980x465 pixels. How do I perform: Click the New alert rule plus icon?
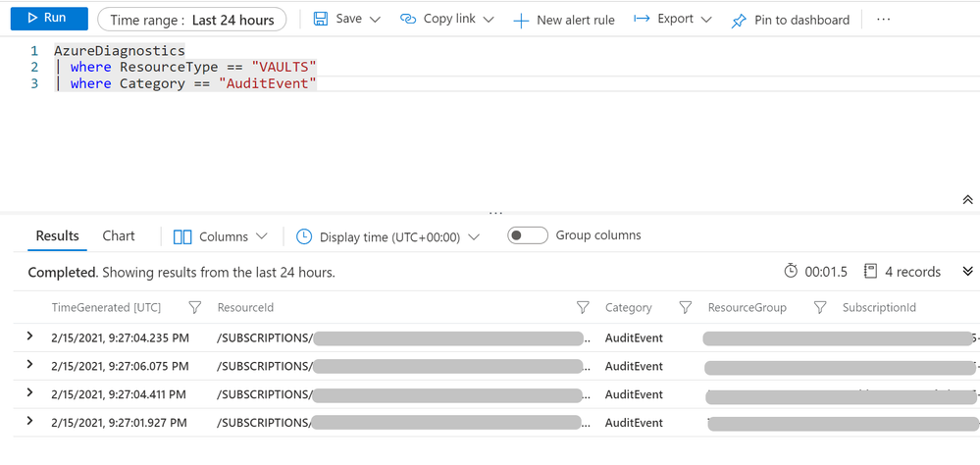click(x=521, y=21)
